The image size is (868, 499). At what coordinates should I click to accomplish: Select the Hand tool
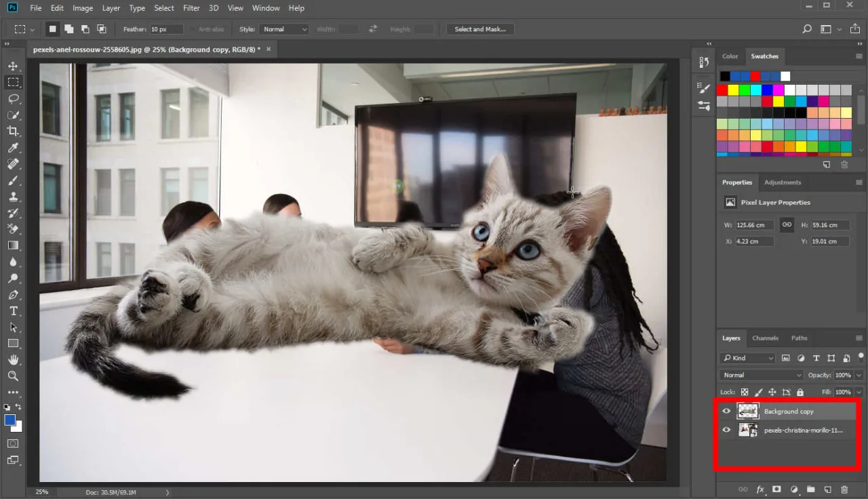click(13, 359)
